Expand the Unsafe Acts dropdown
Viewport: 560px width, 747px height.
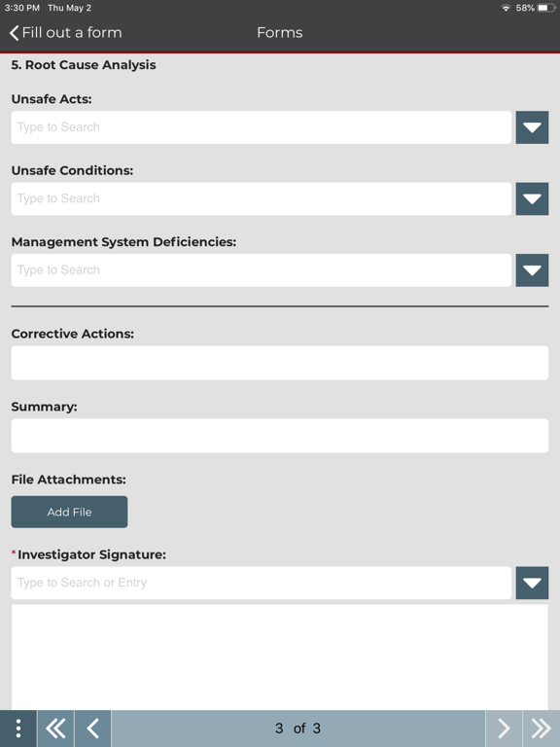532,127
